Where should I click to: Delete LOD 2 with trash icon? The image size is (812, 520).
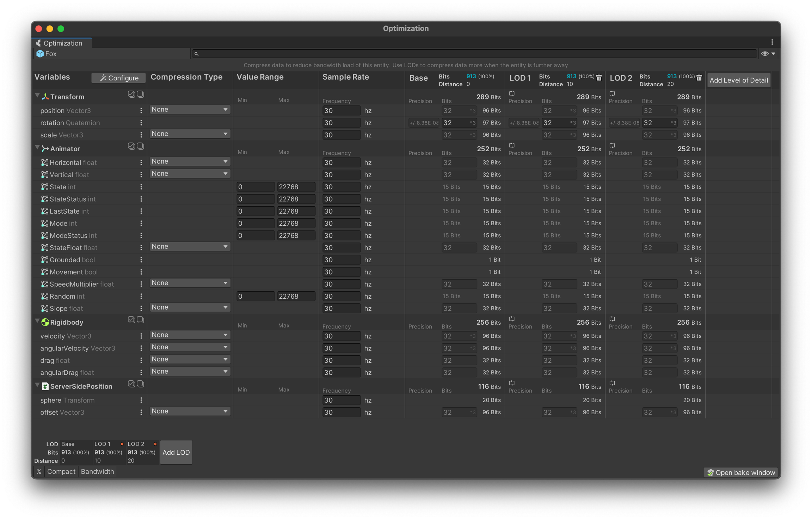[699, 78]
